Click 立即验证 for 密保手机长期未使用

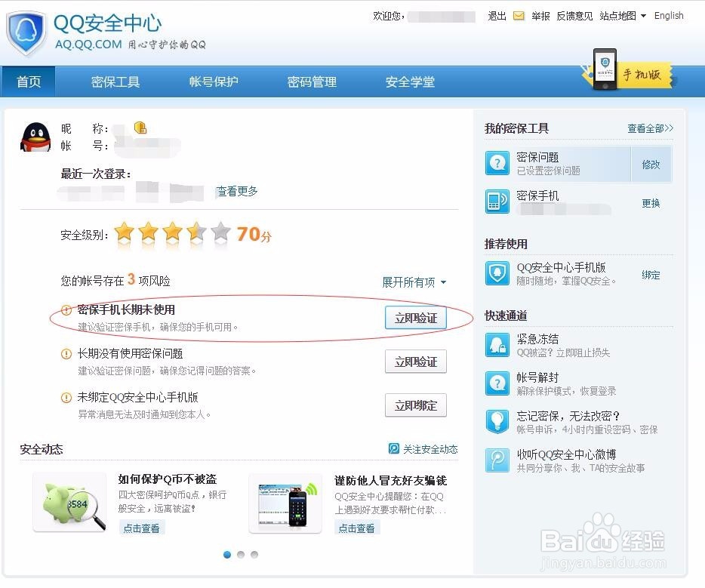click(x=415, y=319)
